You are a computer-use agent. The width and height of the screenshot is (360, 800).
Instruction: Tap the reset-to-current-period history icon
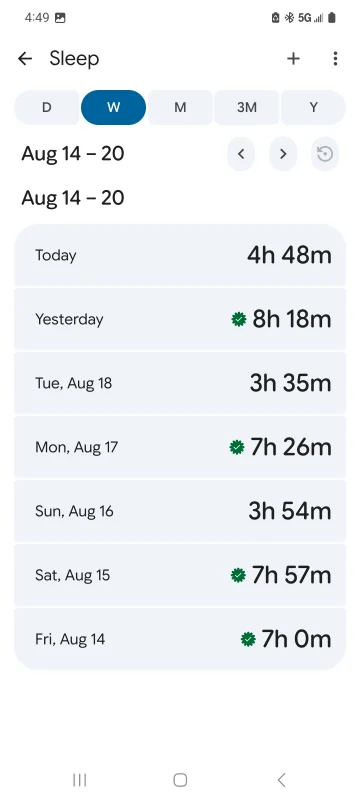coord(325,154)
